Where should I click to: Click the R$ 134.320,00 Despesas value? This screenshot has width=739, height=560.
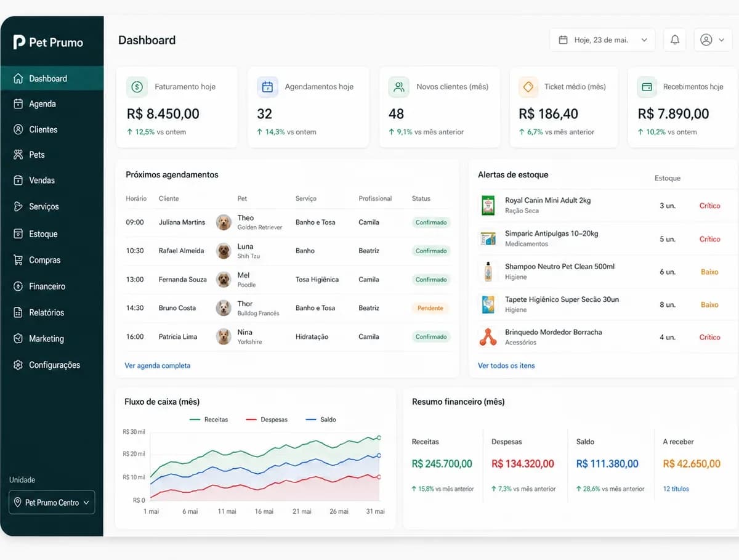click(x=523, y=464)
